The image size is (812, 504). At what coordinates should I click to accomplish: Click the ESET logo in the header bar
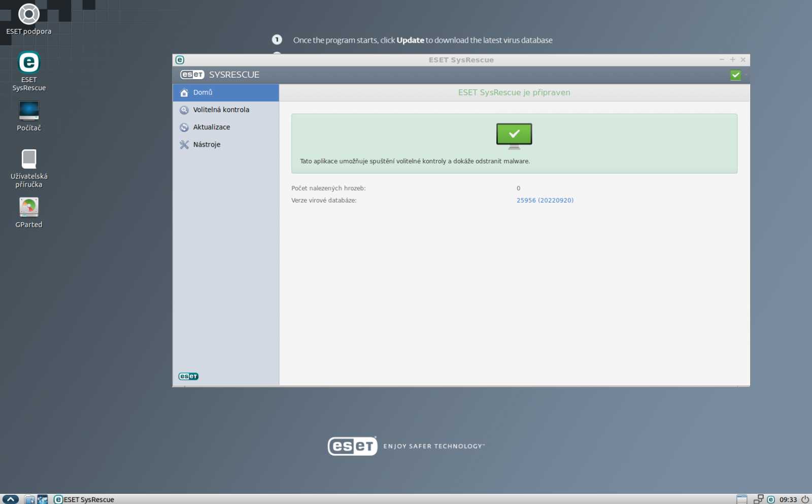point(192,75)
